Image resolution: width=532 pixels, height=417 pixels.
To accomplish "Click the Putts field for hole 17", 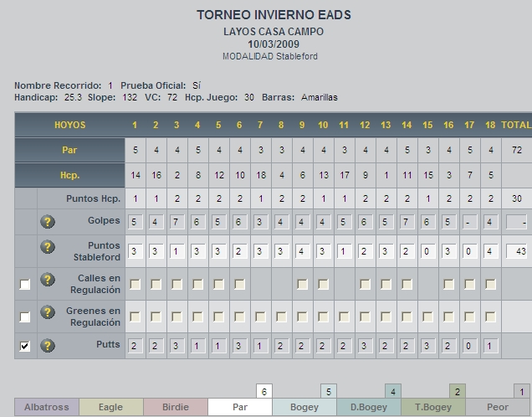I will pyautogui.click(x=470, y=346).
